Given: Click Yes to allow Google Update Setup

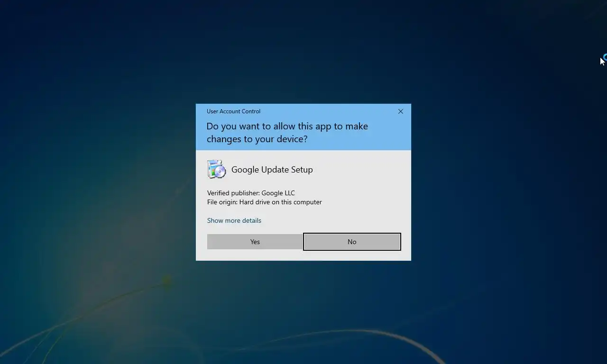Looking at the screenshot, I should pyautogui.click(x=255, y=242).
